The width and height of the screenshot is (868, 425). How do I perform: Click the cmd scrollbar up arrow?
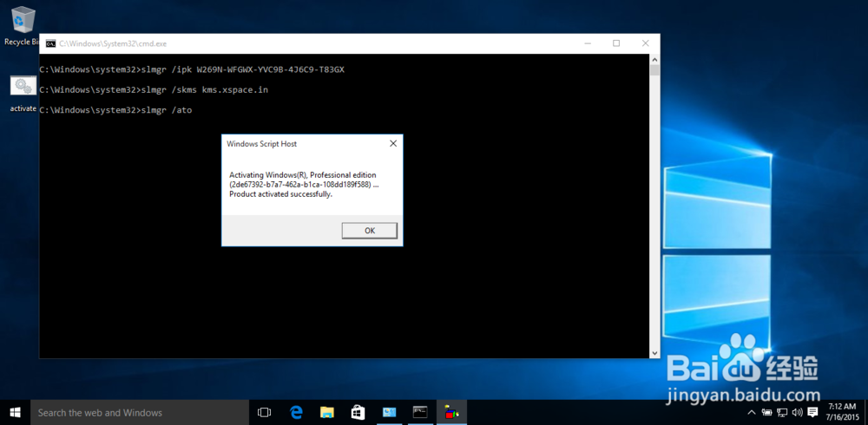pyautogui.click(x=654, y=59)
